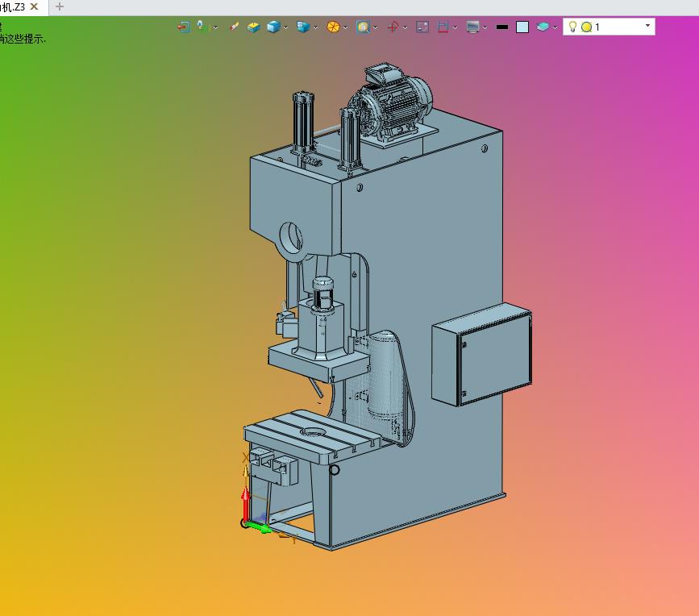Click the coordinate axes icon in the toolbar
This screenshot has width=699, height=616.
[x=203, y=27]
